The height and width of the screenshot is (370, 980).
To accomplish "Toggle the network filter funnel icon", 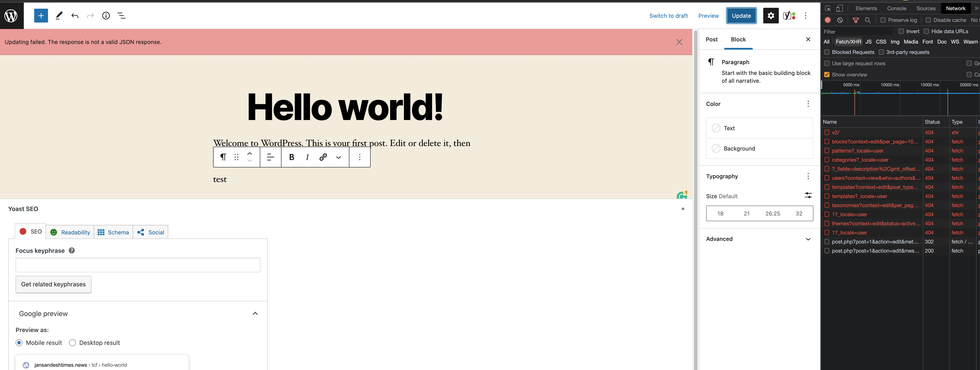I will coord(856,20).
